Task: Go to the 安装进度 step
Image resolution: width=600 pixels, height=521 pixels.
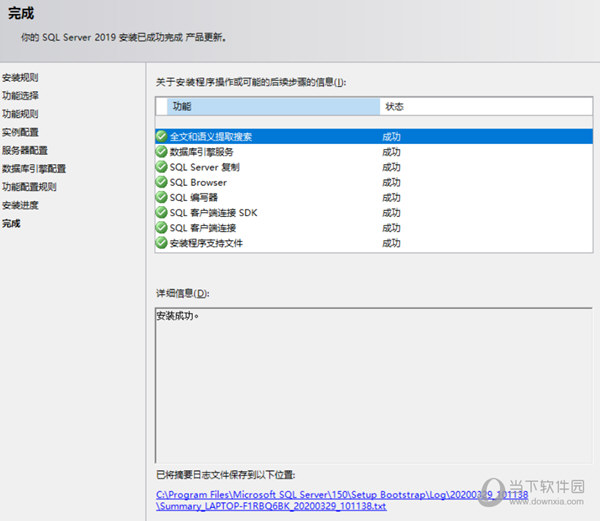Action: click(20, 205)
